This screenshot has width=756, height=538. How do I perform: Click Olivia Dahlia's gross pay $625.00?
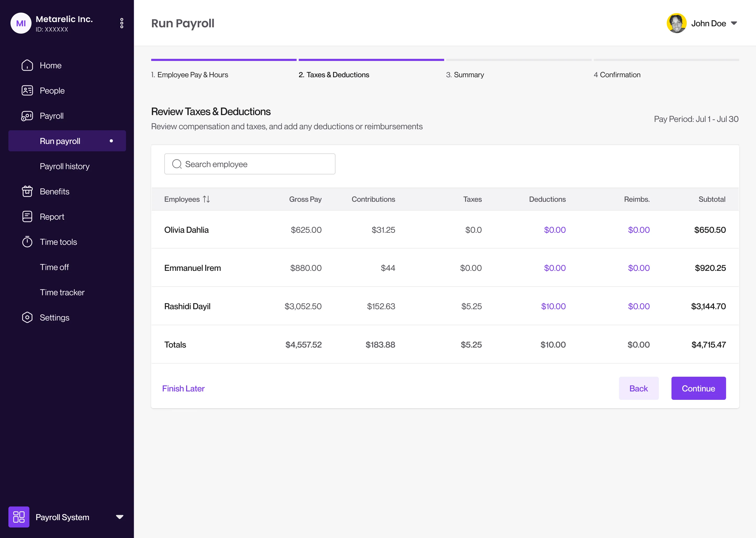click(306, 230)
